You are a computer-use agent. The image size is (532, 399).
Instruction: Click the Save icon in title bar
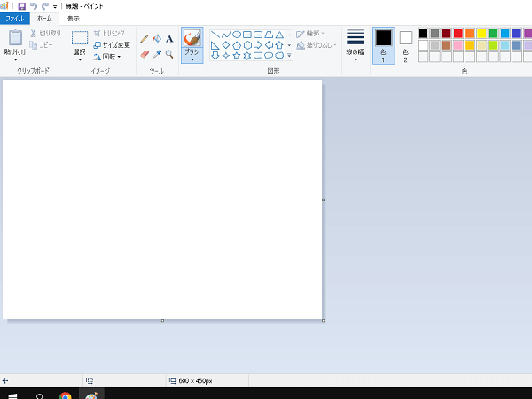[21, 6]
